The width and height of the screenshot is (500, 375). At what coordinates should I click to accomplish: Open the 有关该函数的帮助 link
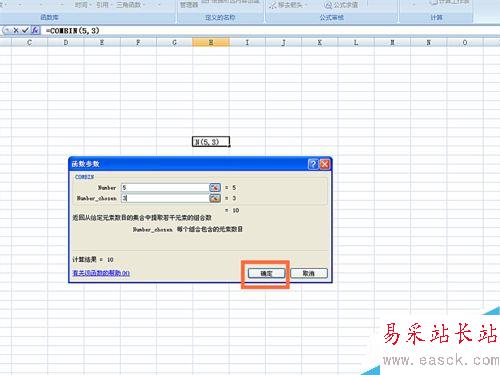pyautogui.click(x=101, y=273)
